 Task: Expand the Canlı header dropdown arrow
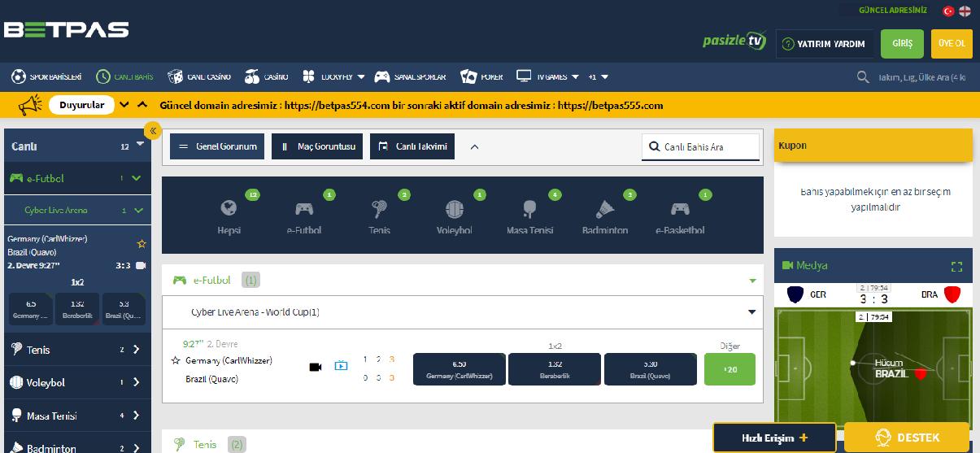(140, 144)
